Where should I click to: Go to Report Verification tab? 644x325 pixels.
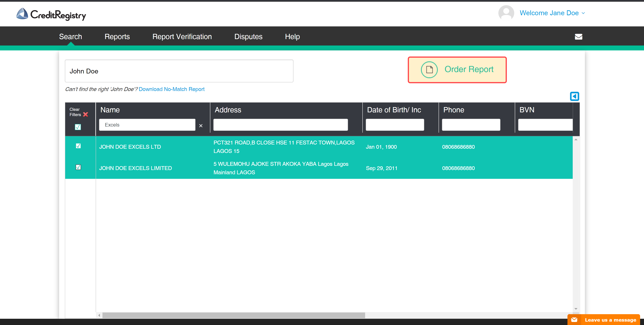(x=182, y=37)
